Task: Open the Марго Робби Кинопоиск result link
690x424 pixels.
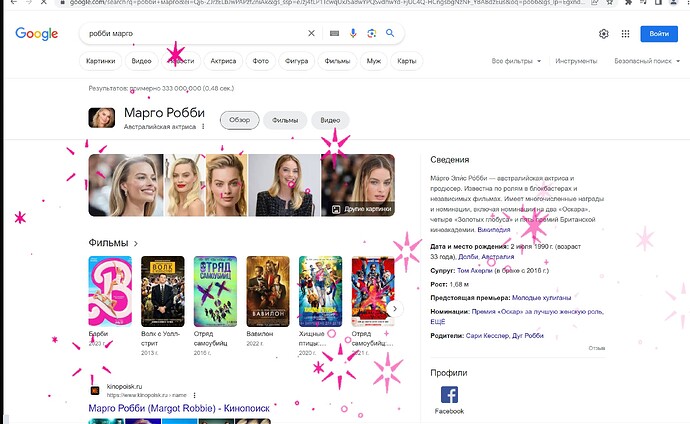Action: pyautogui.click(x=179, y=408)
